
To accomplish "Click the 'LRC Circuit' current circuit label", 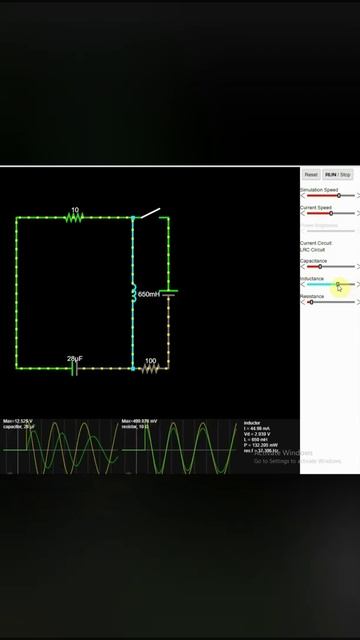I will coord(313,249).
